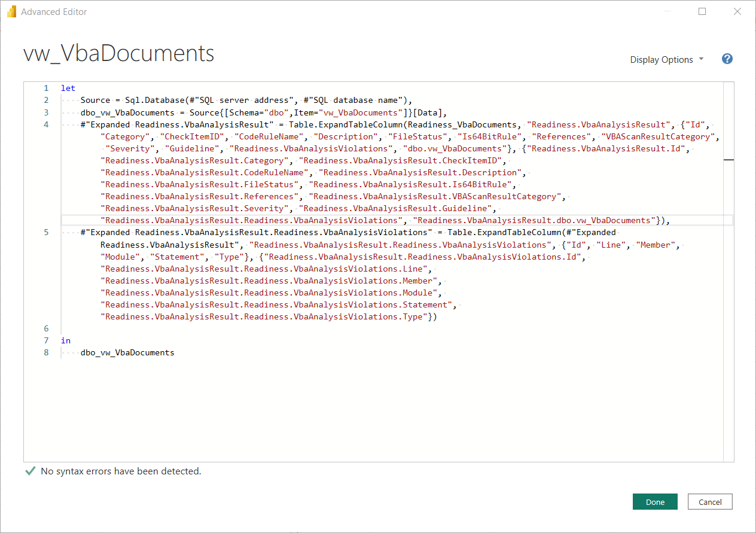Click the "Readiness.VbaAnalysisResult.FileStatus" string
The height and width of the screenshot is (533, 756).
[x=199, y=184]
